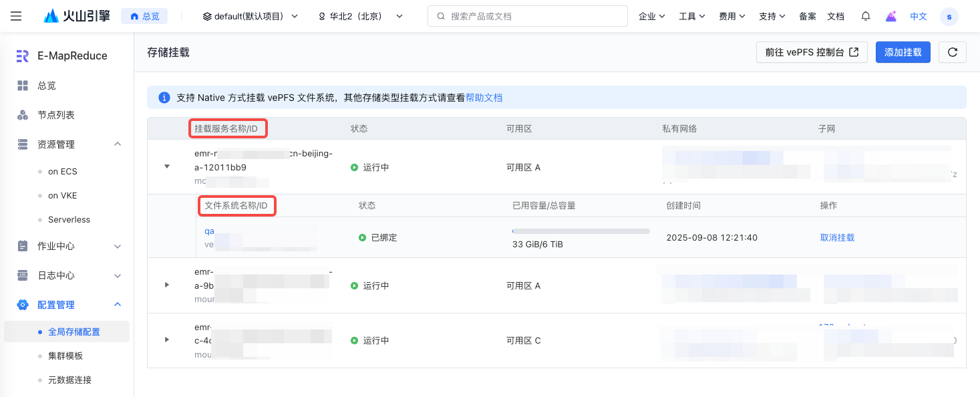This screenshot has height=397, width=980.
Task: Click the Volcano Engine logo
Action: [77, 16]
